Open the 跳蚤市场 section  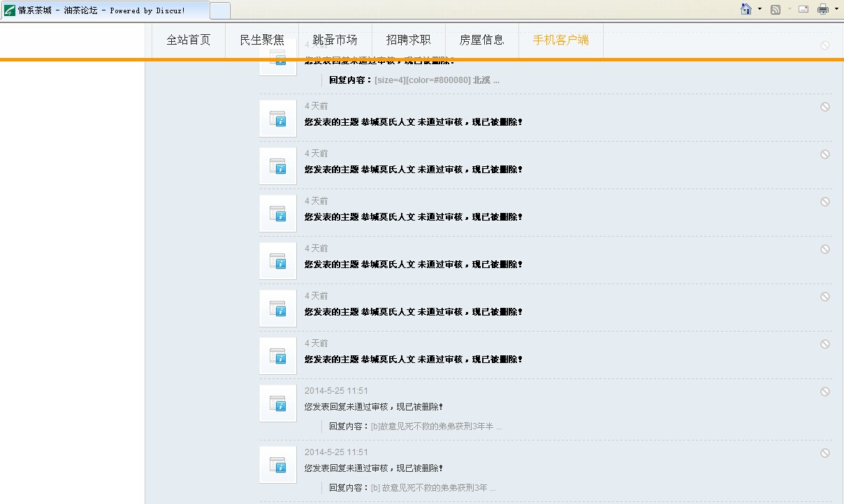pos(335,40)
